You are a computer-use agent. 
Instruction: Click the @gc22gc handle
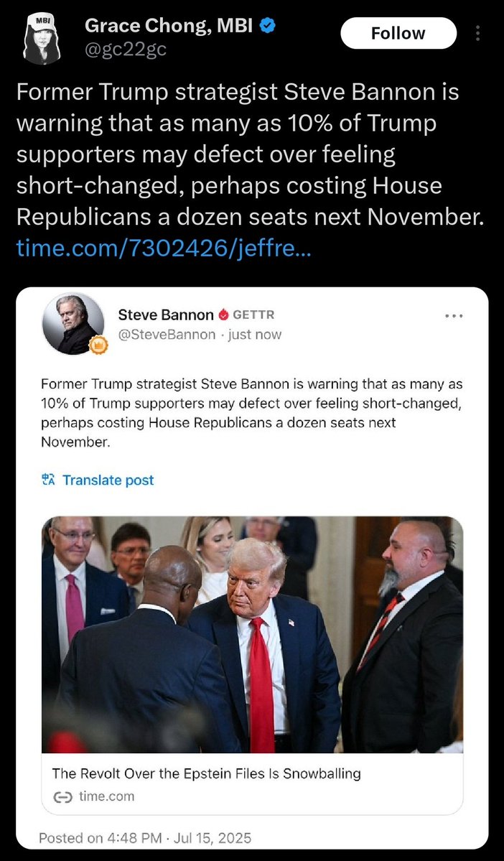[126, 50]
